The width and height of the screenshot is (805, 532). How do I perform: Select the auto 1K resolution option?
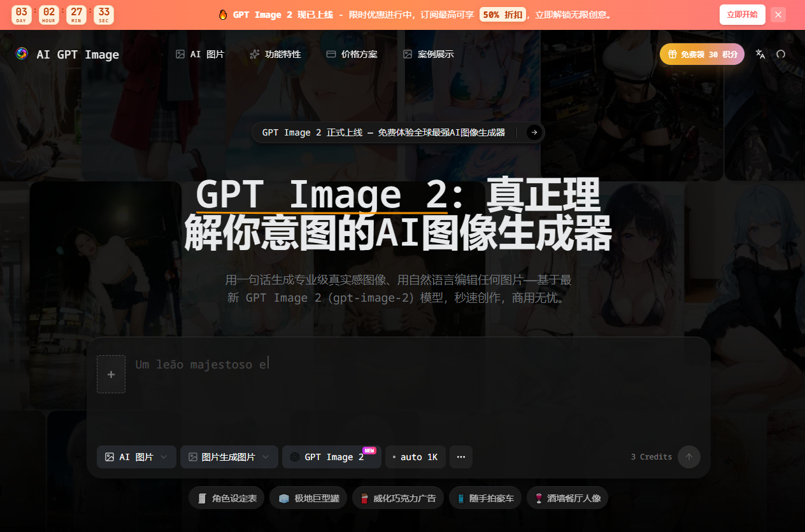[415, 457]
